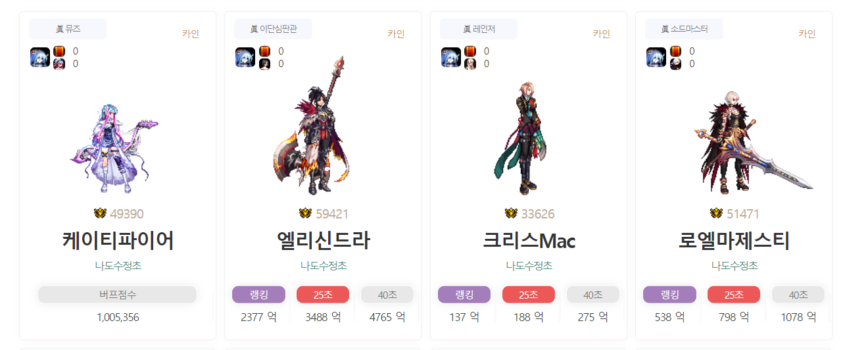The width and height of the screenshot is (868, 350).
Task: Click the 뮤즈 job tag
Action: pyautogui.click(x=68, y=29)
